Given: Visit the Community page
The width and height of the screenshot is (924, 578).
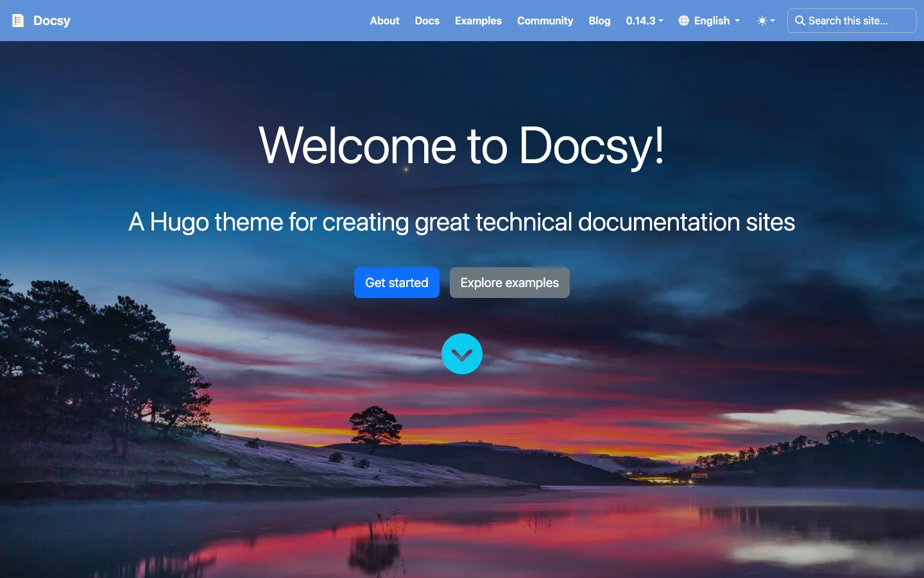Looking at the screenshot, I should tap(545, 21).
